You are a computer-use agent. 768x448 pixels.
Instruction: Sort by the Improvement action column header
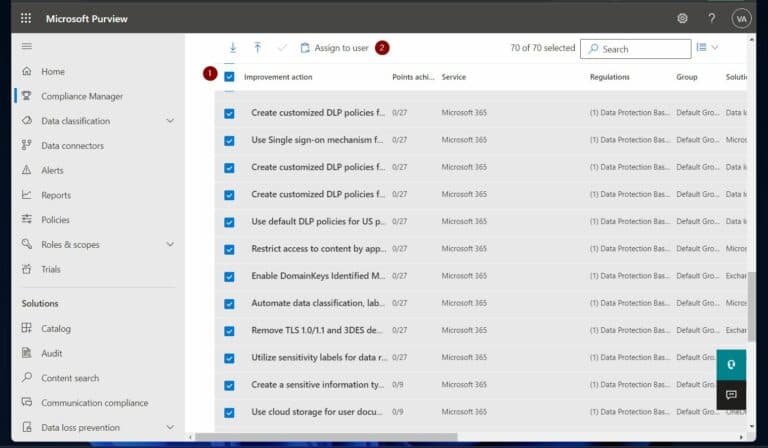[x=278, y=77]
